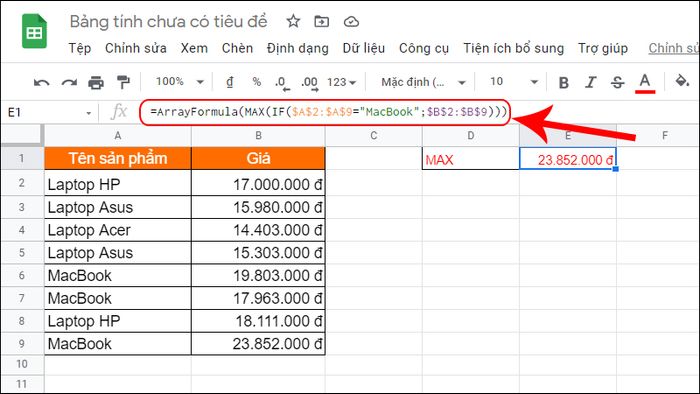Select the 18.111.000 đ price cell

click(x=258, y=321)
